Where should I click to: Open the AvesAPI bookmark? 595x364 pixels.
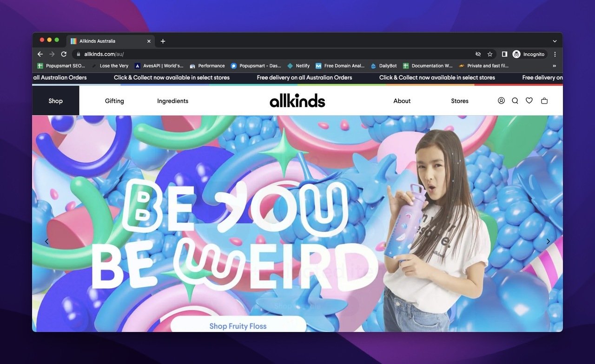pos(159,66)
